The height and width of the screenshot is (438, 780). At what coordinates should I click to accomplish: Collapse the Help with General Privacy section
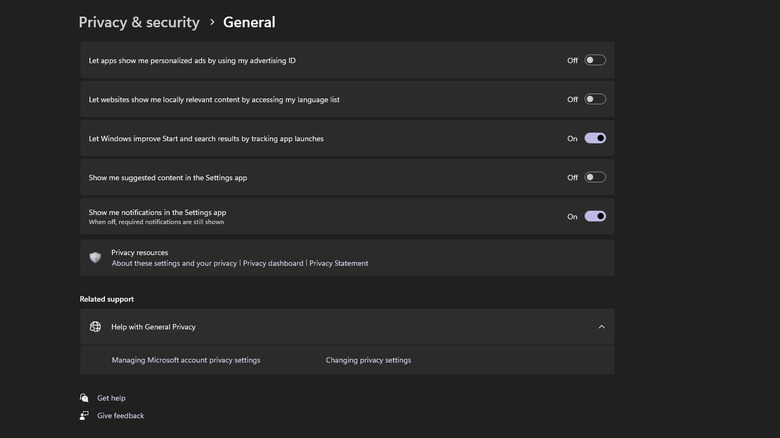click(x=601, y=327)
